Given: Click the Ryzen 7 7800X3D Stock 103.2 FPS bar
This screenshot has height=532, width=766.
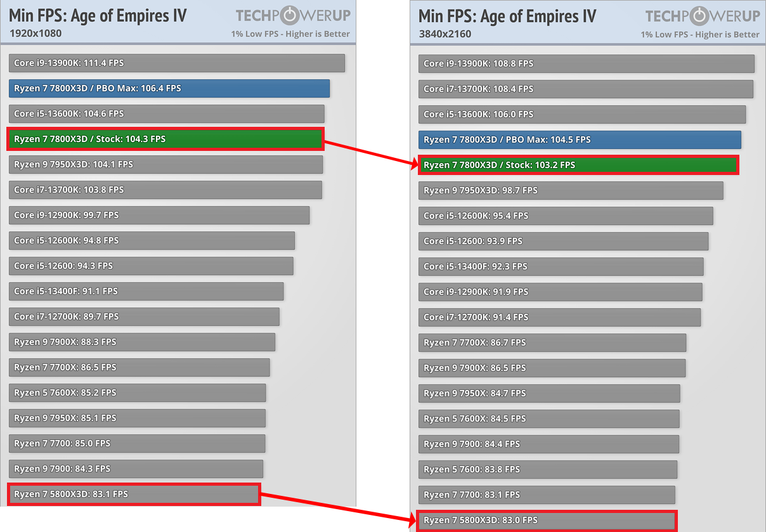Looking at the screenshot, I should pos(578,165).
